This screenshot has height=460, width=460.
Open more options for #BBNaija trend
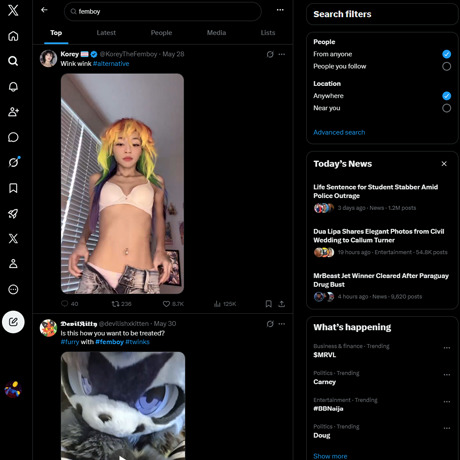click(x=447, y=402)
